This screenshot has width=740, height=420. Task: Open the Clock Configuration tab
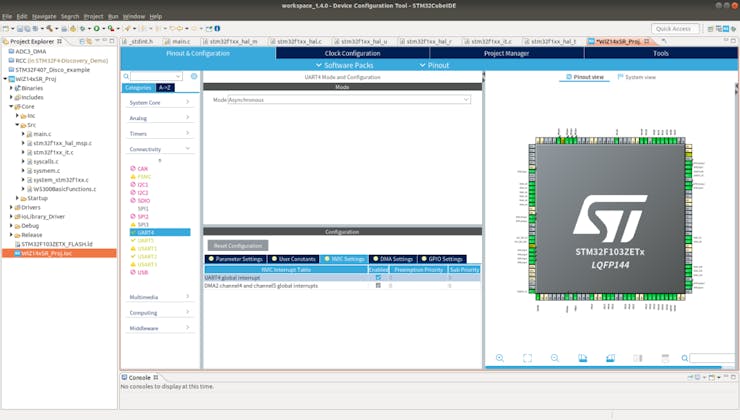point(352,53)
